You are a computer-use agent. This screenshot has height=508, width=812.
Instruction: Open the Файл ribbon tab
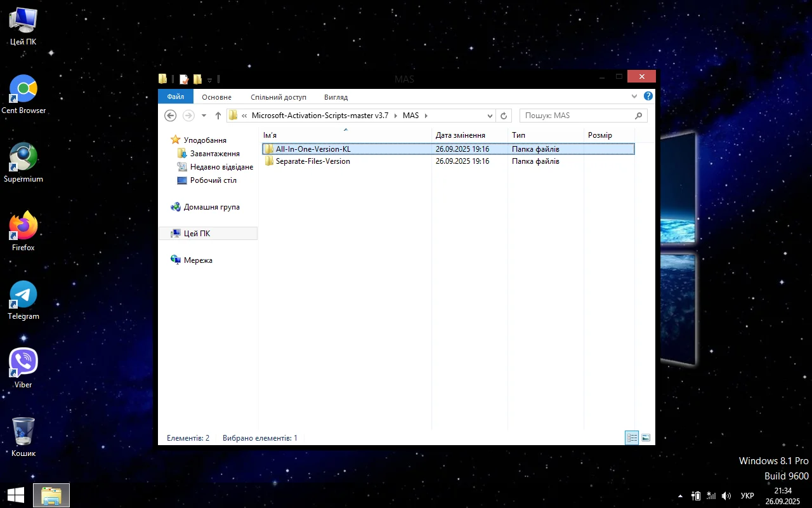pos(176,97)
